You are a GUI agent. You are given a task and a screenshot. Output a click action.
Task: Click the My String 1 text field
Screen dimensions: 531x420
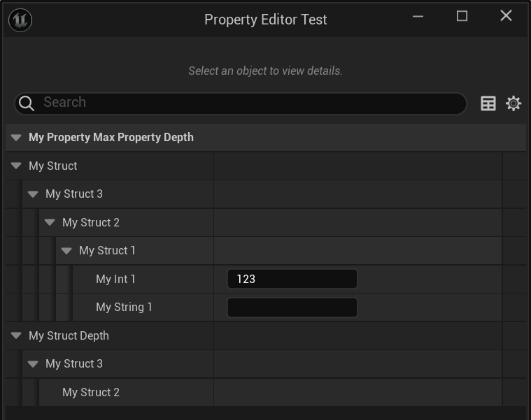pyautogui.click(x=292, y=307)
